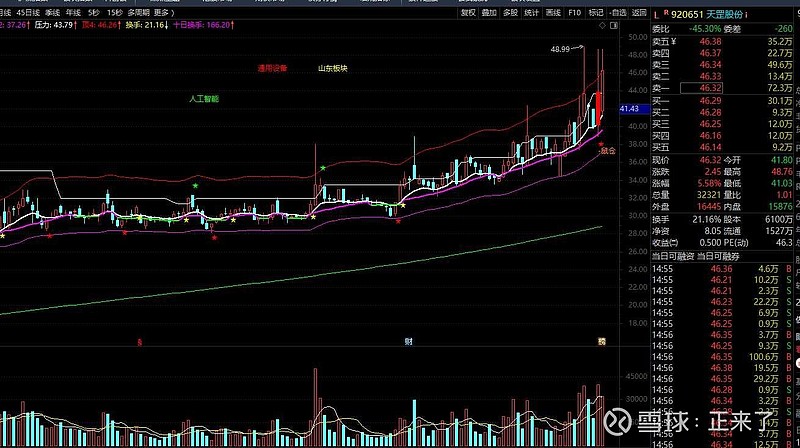
Task: Toggle 自选 watchlist for this stock
Action: (618, 13)
